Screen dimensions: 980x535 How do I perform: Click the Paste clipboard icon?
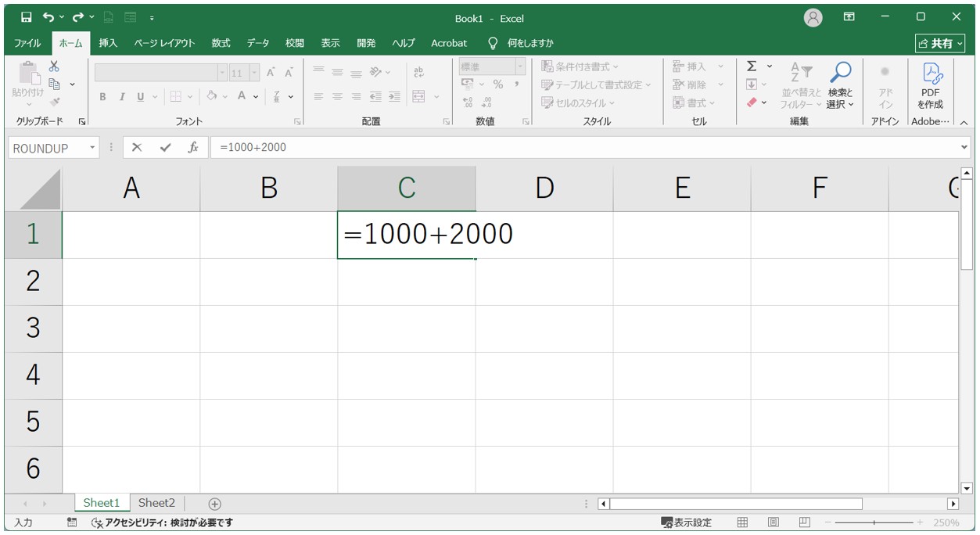[x=28, y=74]
